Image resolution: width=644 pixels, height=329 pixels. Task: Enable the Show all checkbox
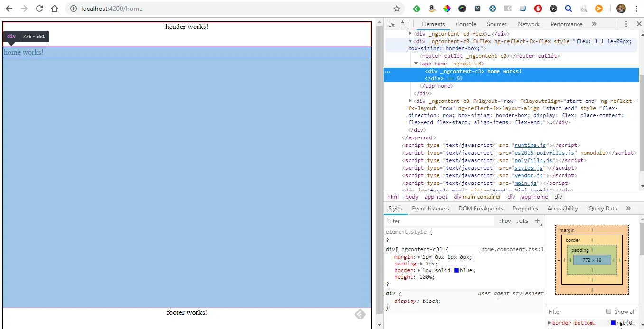tap(608, 311)
